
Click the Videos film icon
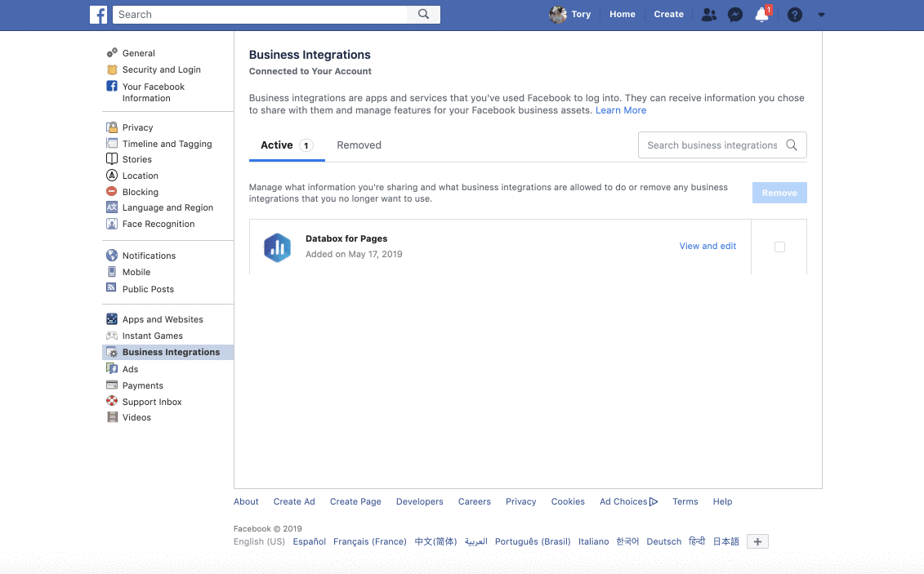(112, 416)
